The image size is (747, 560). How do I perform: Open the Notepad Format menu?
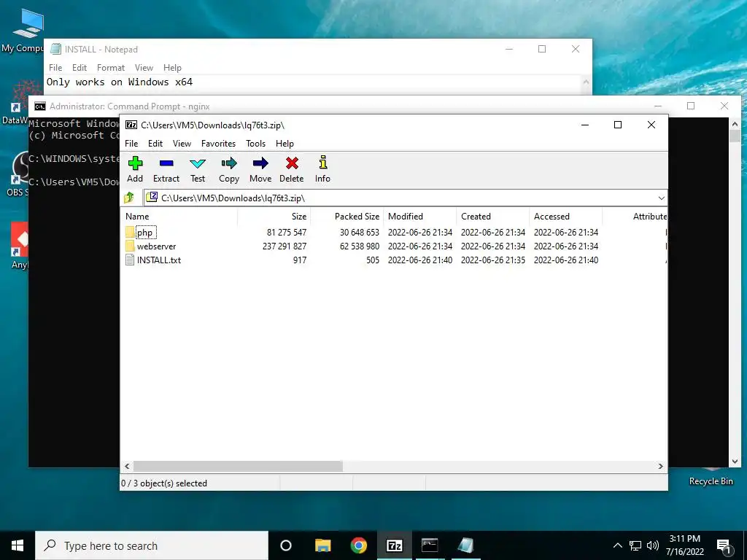[x=111, y=68]
